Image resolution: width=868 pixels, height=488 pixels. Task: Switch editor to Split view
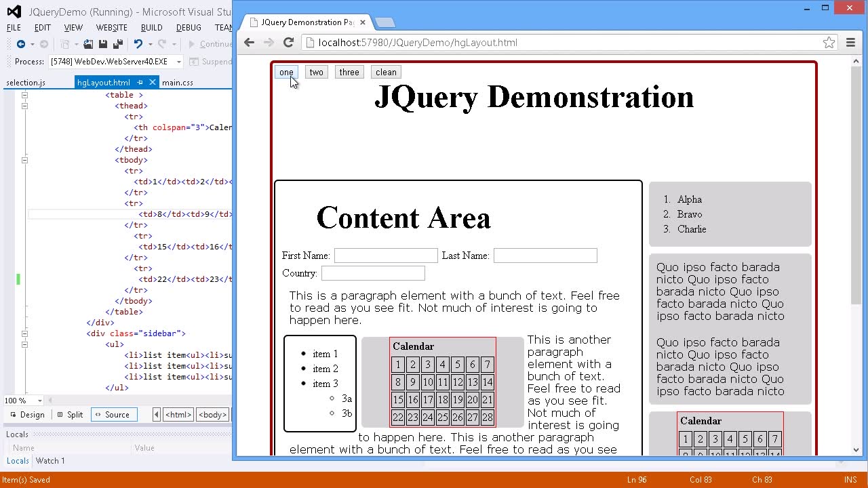70,415
